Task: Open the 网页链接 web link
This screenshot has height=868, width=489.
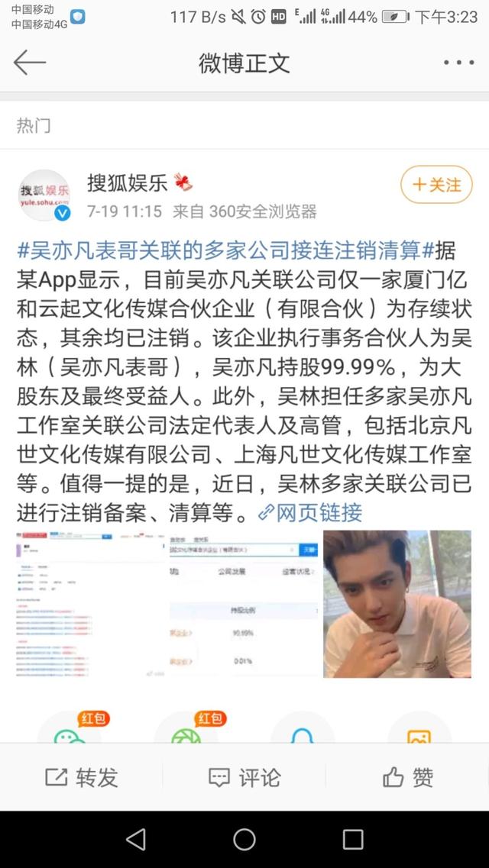Action: tap(310, 512)
